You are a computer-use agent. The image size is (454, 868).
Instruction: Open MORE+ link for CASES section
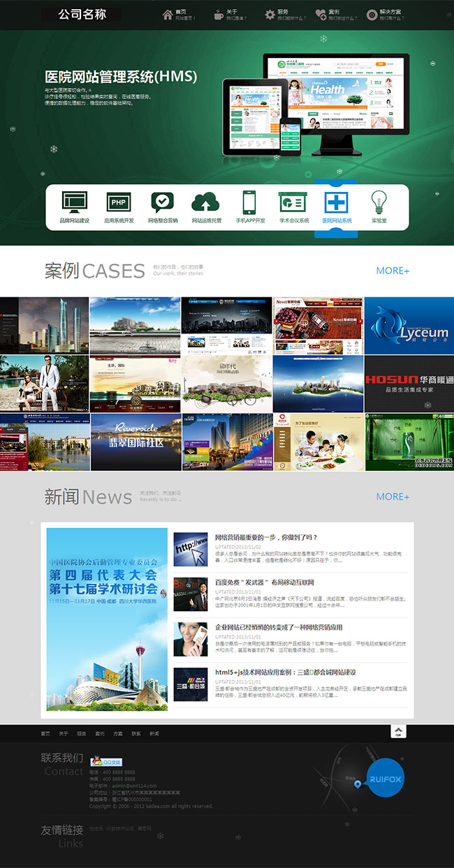tap(393, 271)
